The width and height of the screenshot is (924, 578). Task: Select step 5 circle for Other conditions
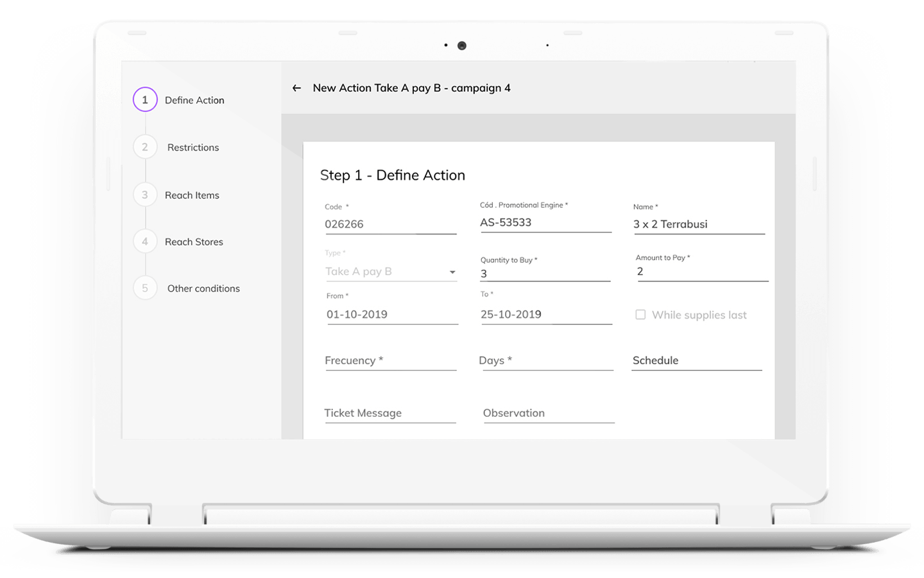145,288
